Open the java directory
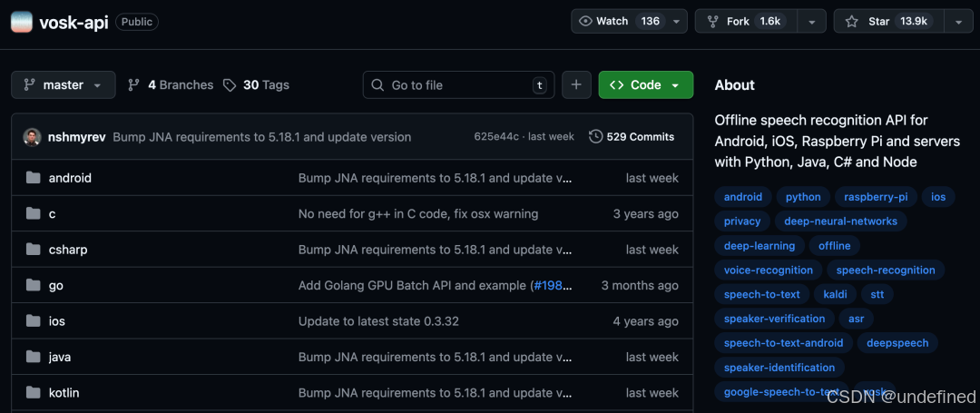The height and width of the screenshot is (413, 980). [x=59, y=357]
